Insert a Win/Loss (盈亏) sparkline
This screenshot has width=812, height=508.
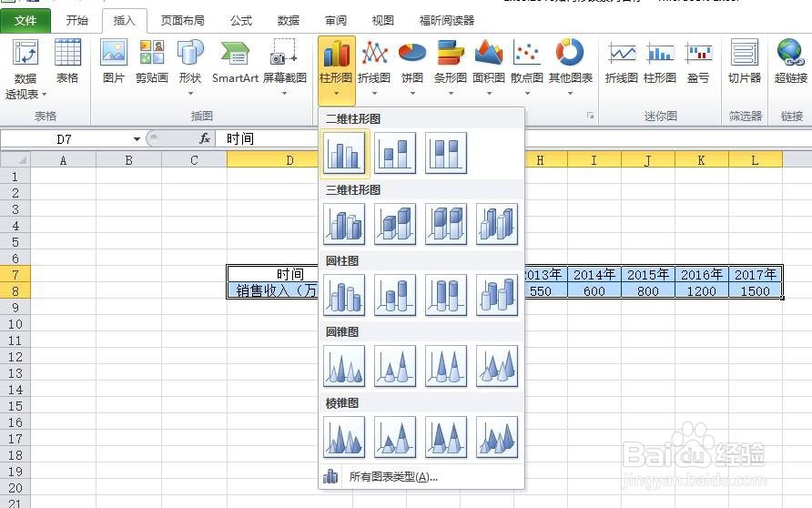698,61
